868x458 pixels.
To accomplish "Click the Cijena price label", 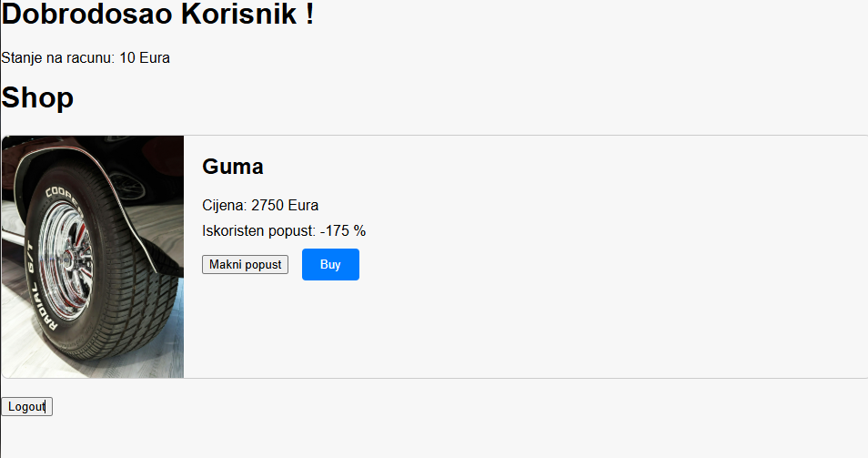I will click(x=224, y=205).
